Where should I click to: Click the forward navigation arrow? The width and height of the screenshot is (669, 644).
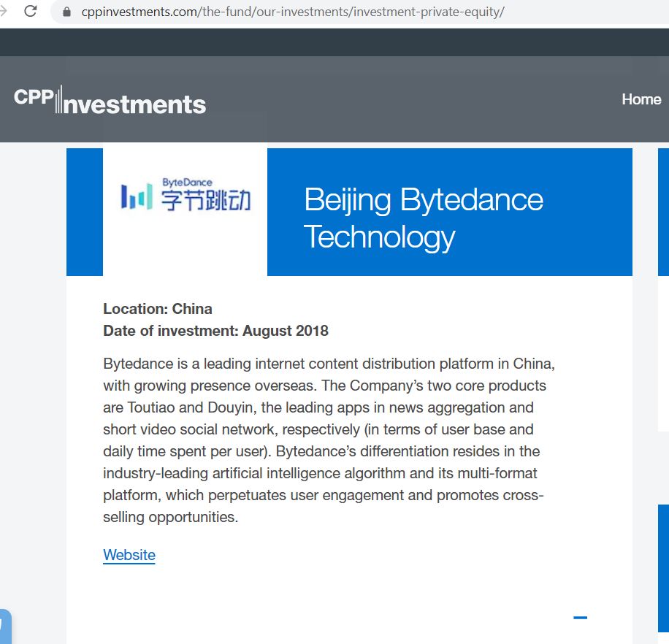click(x=3, y=11)
